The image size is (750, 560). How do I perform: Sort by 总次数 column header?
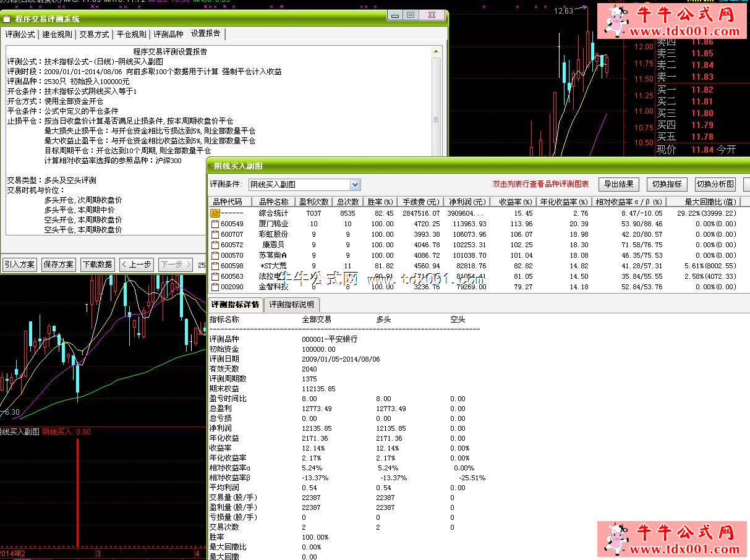coord(348,202)
